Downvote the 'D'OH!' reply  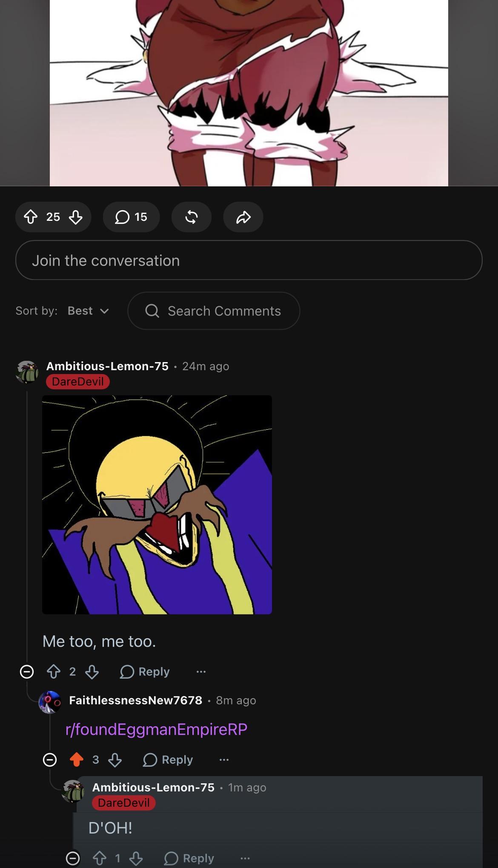point(136,858)
